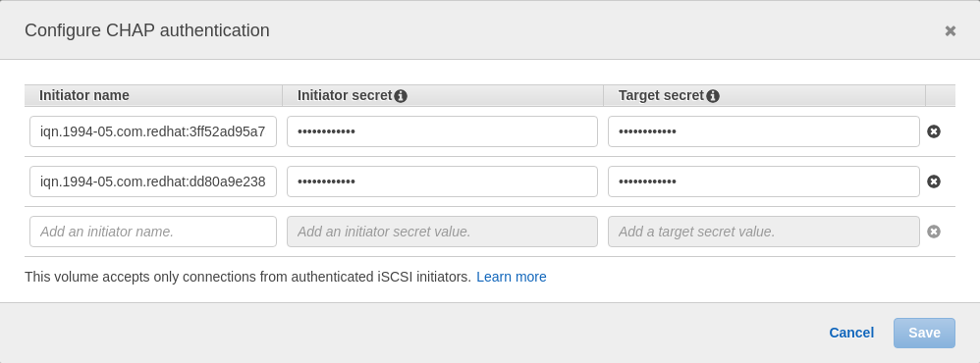Image resolution: width=980 pixels, height=363 pixels.
Task: Open the Learn more link
Action: 512,277
